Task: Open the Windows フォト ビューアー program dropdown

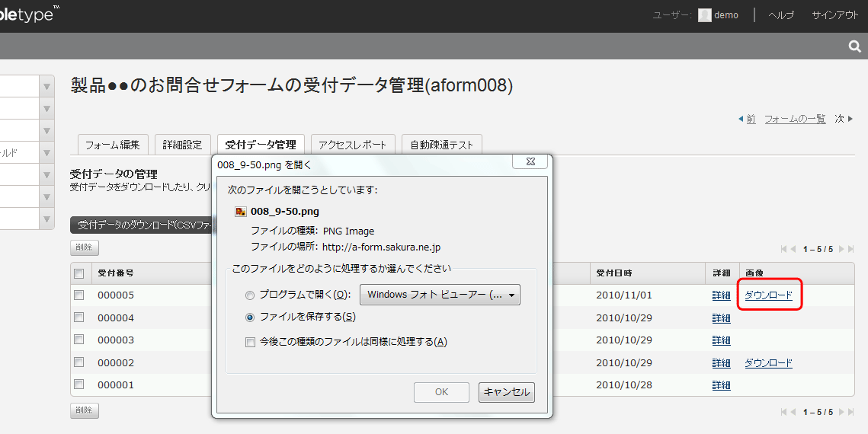Action: tap(440, 295)
